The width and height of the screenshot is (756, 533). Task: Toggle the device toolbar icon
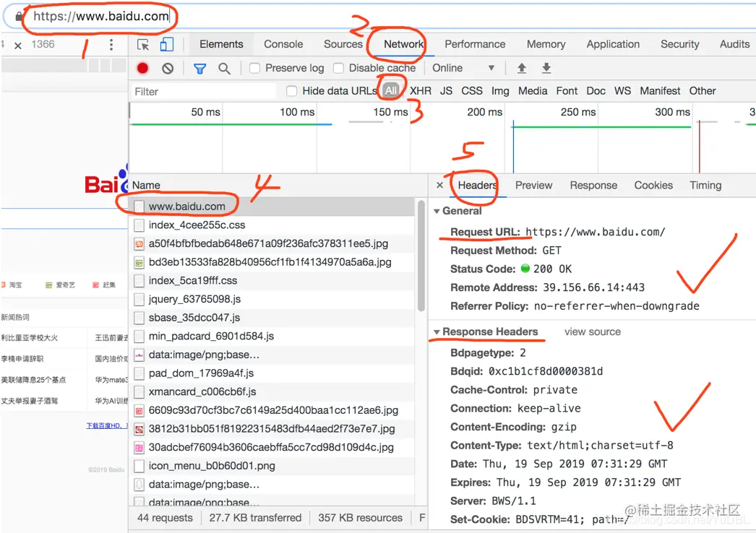[167, 44]
